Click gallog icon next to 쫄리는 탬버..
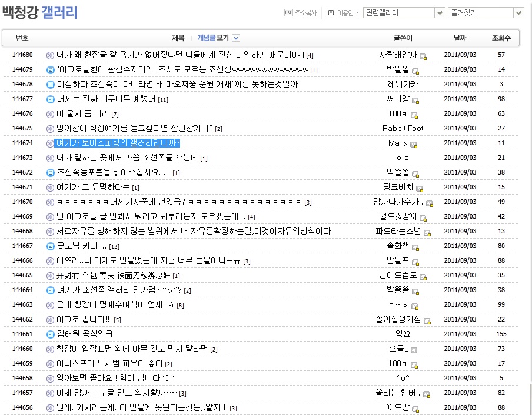Viewport: 532px width, 415px height. (427, 394)
